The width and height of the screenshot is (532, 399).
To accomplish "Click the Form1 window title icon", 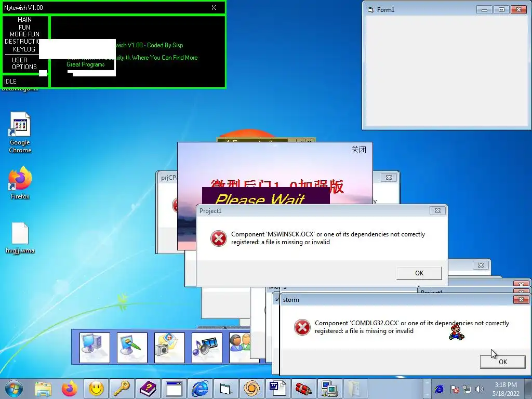I will pos(370,10).
